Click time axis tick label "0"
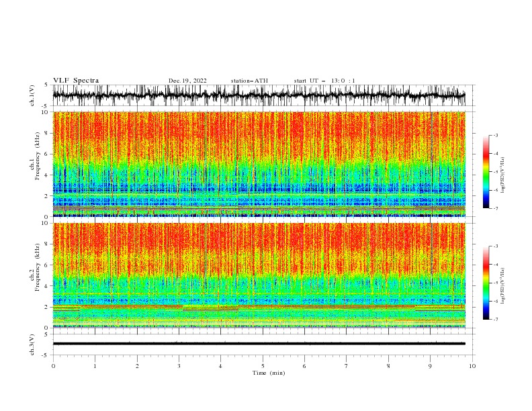Screen dimensions: 532x411 pyautogui.click(x=53, y=366)
